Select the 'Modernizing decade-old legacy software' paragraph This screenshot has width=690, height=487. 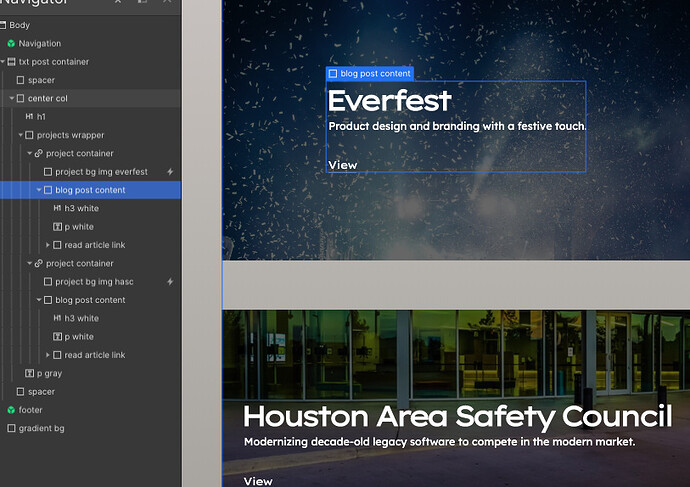(x=440, y=442)
